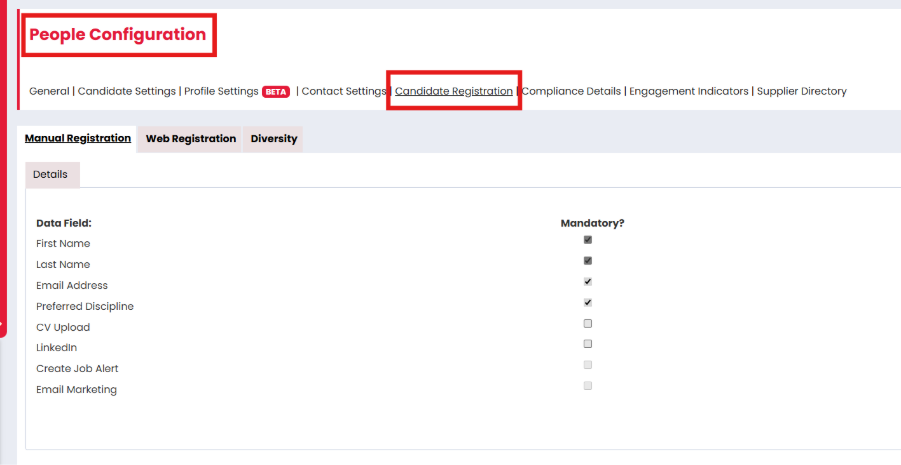Enable LinkedIn as mandatory field
901x465 pixels.
click(588, 344)
